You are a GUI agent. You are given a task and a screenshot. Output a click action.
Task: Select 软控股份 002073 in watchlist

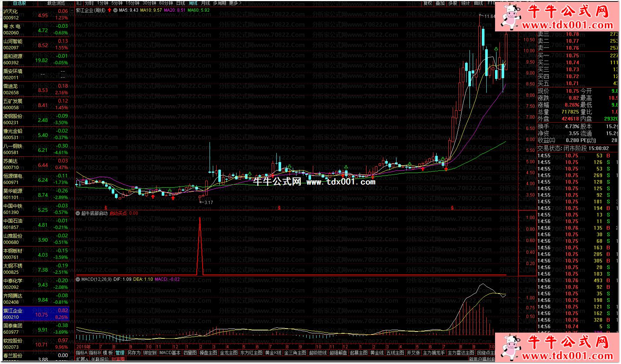[x=35, y=344]
